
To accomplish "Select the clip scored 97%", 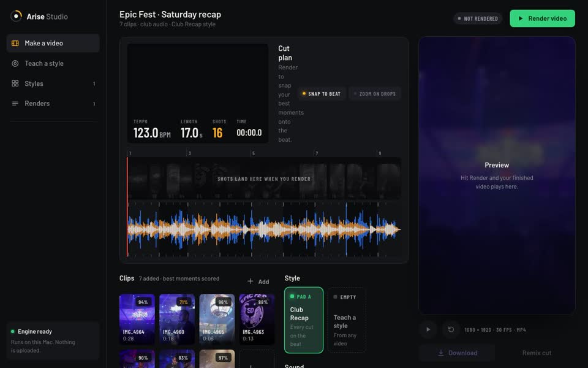I will [x=217, y=359].
